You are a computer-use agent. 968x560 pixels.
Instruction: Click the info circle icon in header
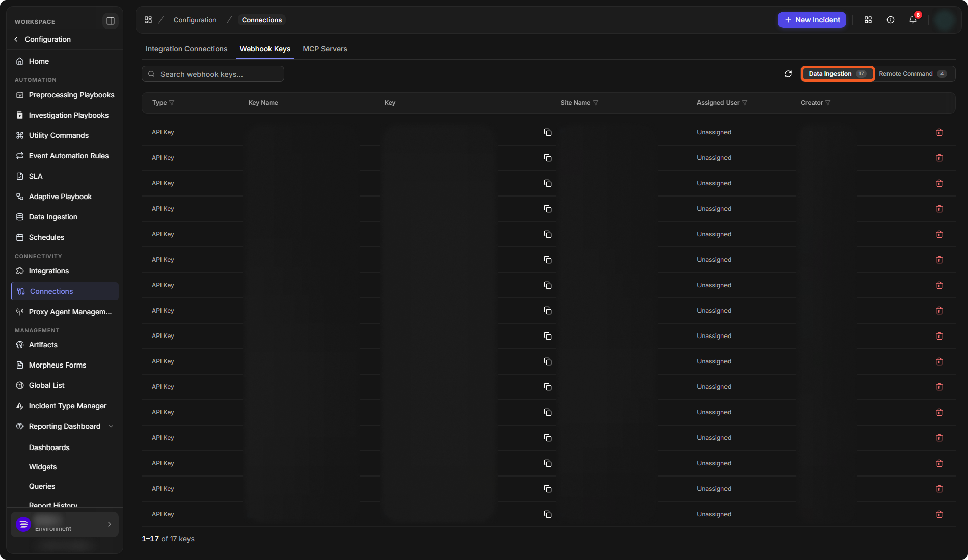tap(891, 20)
